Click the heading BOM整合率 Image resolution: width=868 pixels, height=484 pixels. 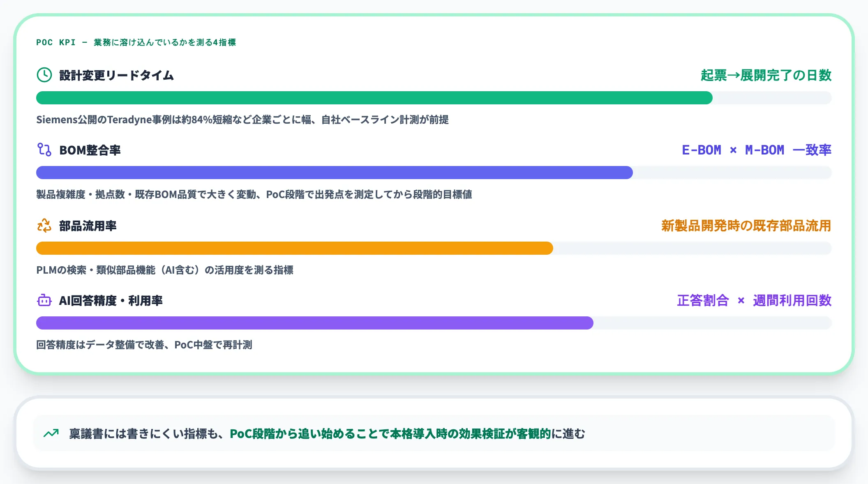coord(90,150)
